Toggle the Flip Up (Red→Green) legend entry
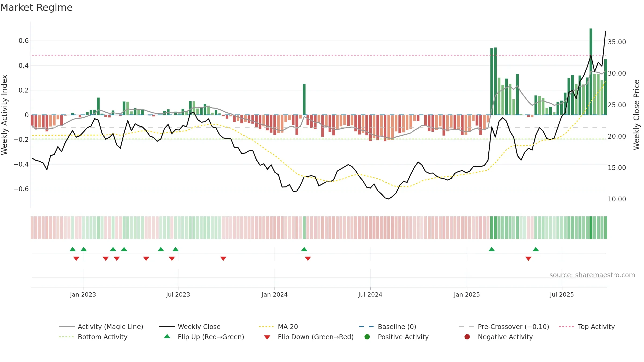This screenshot has width=644, height=362. 204,337
